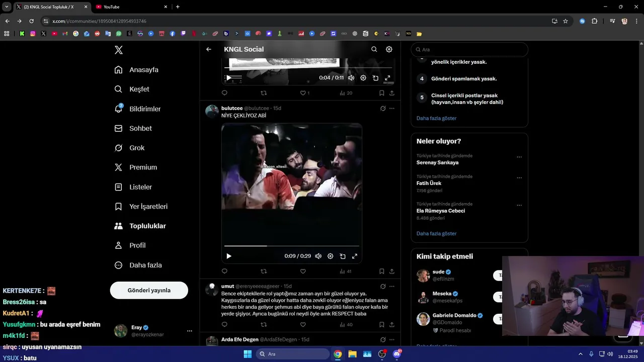View bulutcee post analytics 41
This screenshot has width=644, height=362.
pos(346,271)
